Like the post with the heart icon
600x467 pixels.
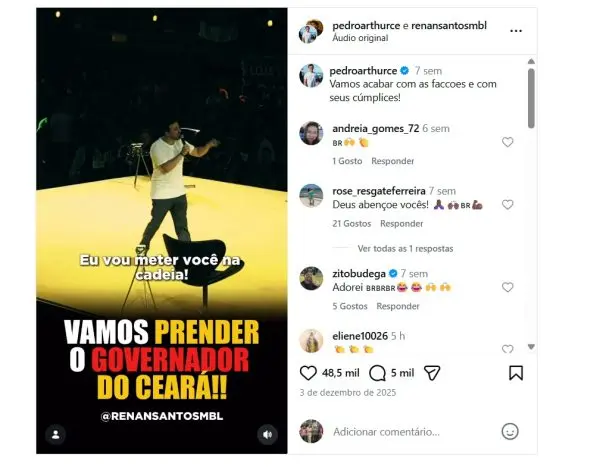point(308,373)
